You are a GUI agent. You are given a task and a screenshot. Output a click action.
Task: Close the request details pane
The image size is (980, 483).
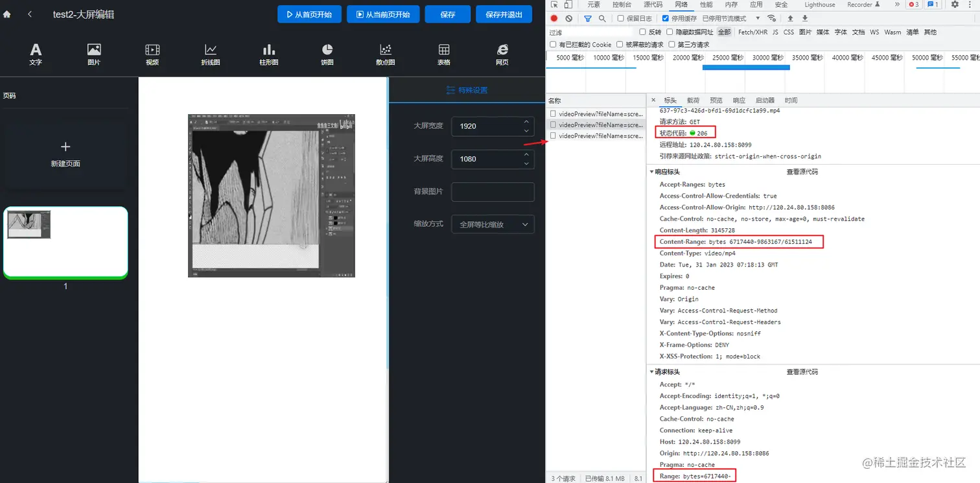(x=653, y=100)
